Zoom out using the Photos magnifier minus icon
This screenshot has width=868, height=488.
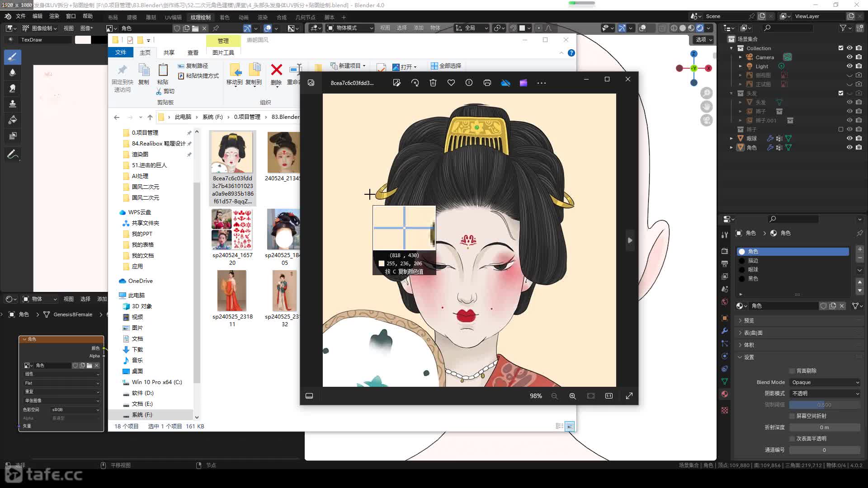click(x=555, y=396)
